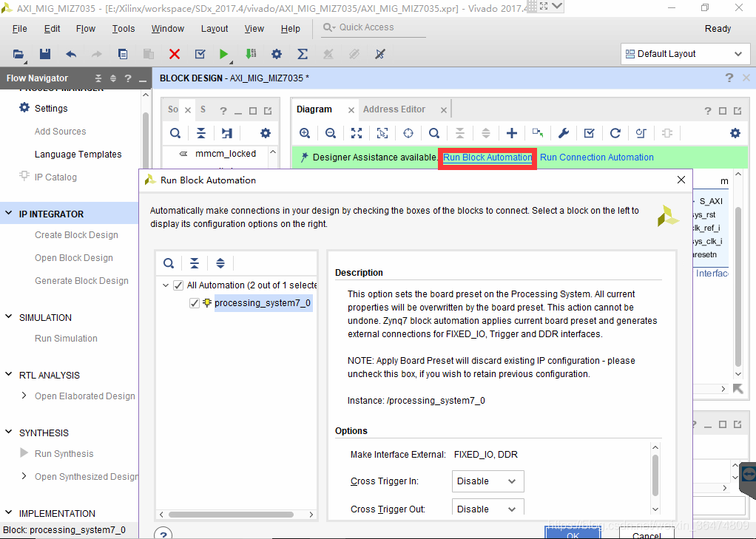Collapse the RTL ANALYSIS section
Viewport: 756px width, 539px height.
pyautogui.click(x=9, y=375)
